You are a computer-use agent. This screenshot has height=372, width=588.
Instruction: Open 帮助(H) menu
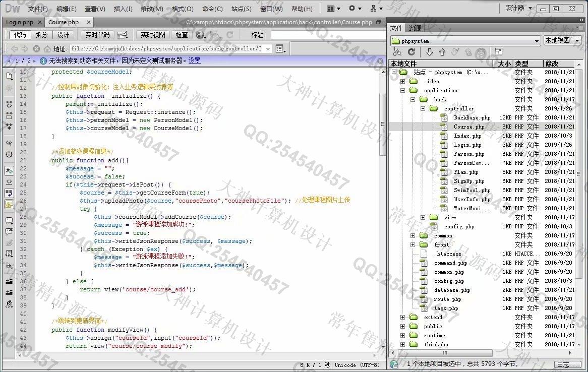click(x=302, y=9)
